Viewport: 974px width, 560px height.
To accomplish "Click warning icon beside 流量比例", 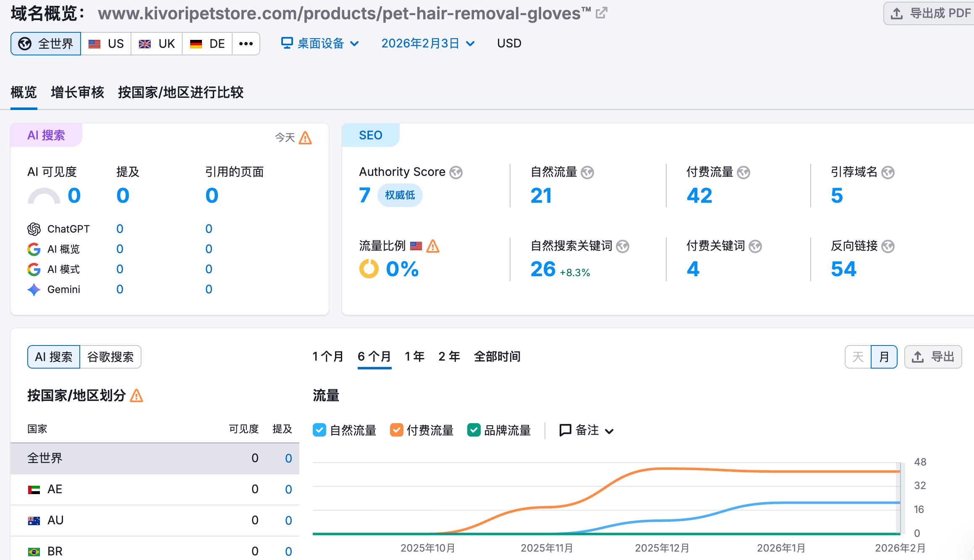I will point(433,246).
